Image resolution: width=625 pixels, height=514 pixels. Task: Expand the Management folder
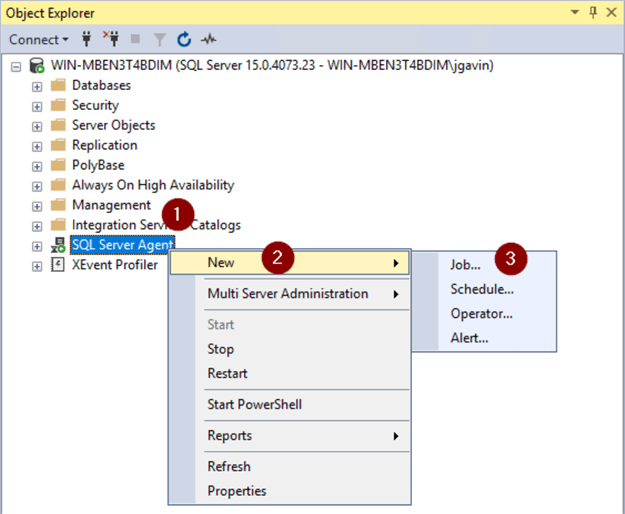pyautogui.click(x=37, y=206)
